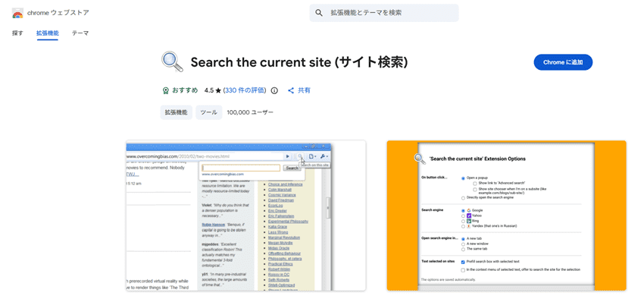Click the Chrome Web Store logo icon

[x=17, y=13]
